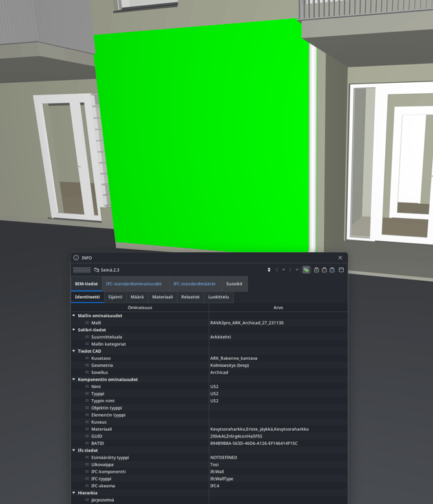Collapse the Komponentin ominaisuudet section
433x504 pixels.
pyautogui.click(x=74, y=380)
